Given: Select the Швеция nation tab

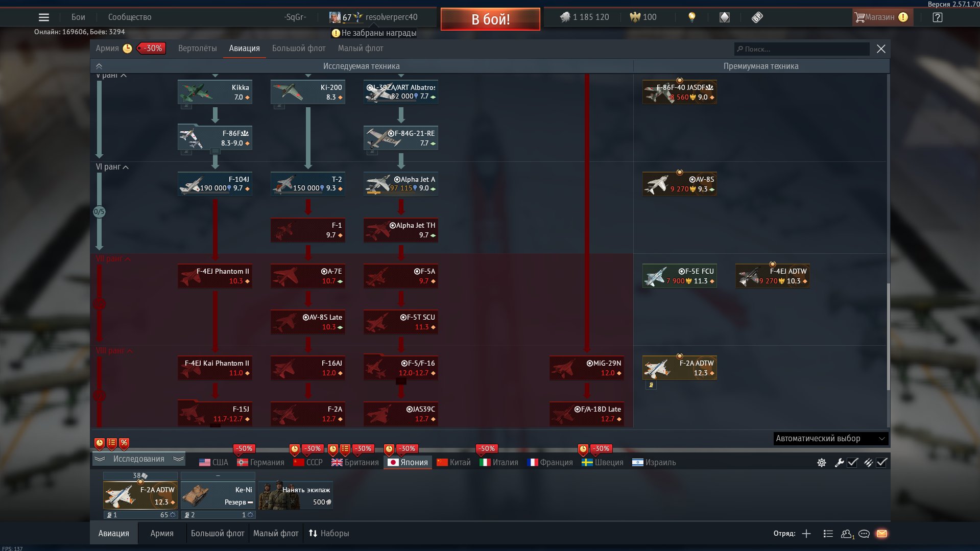Looking at the screenshot, I should [603, 463].
